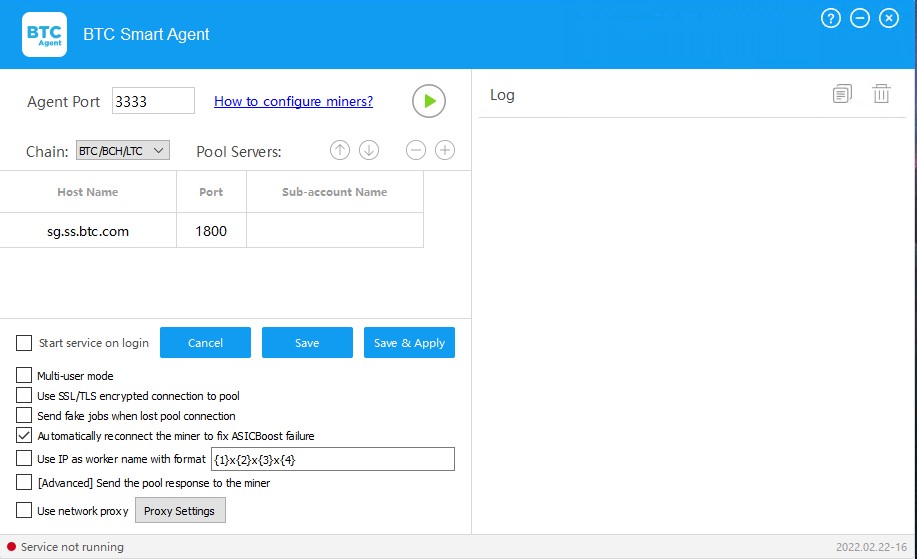The image size is (917, 559).
Task: Edit the worker name format field
Action: [x=333, y=459]
